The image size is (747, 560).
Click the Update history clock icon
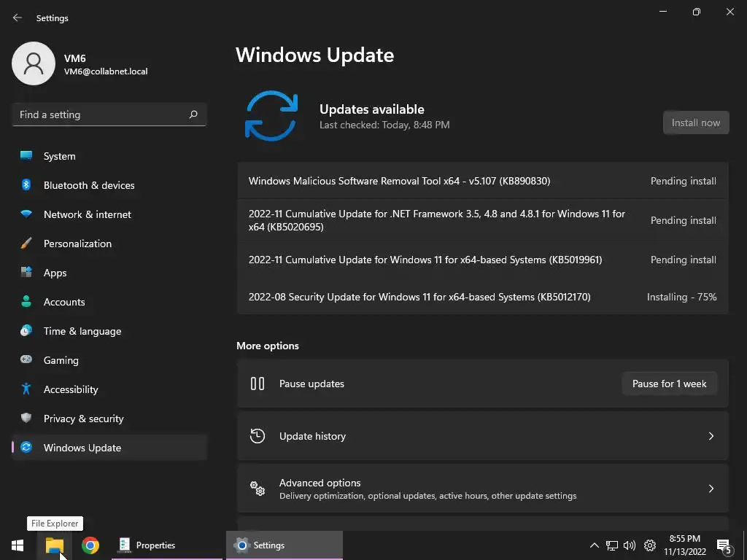(258, 436)
